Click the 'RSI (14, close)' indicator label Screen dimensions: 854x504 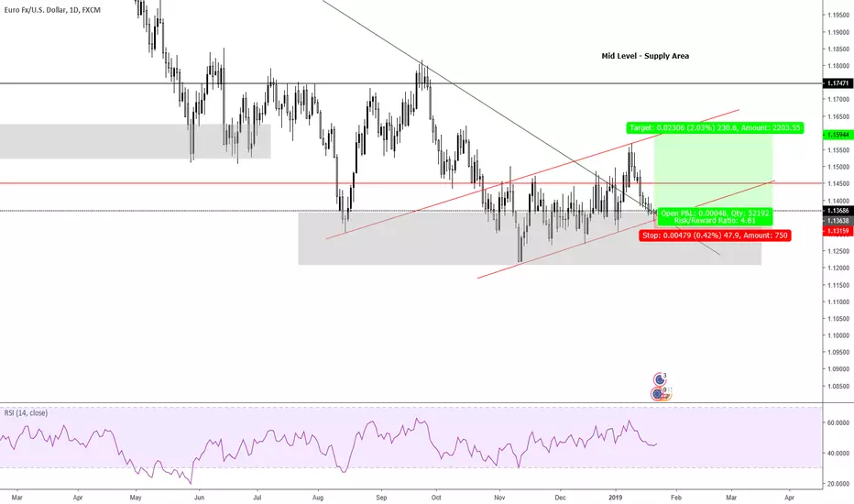tap(27, 413)
